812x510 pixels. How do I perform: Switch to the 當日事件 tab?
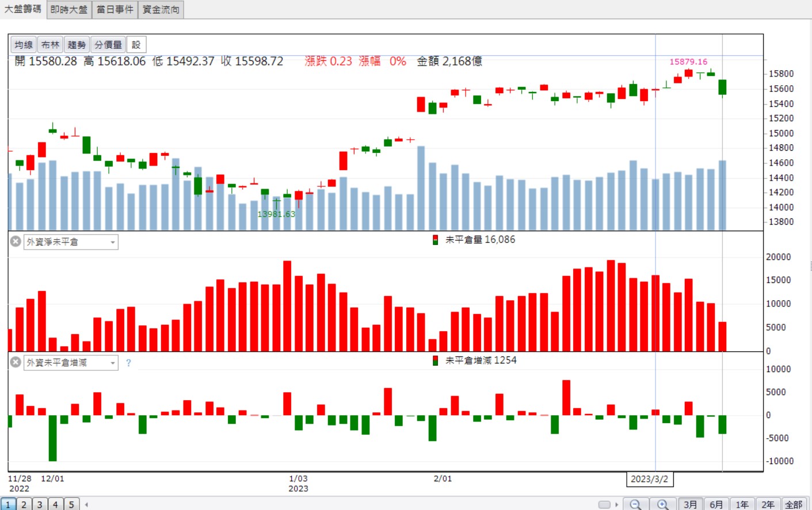pos(115,9)
